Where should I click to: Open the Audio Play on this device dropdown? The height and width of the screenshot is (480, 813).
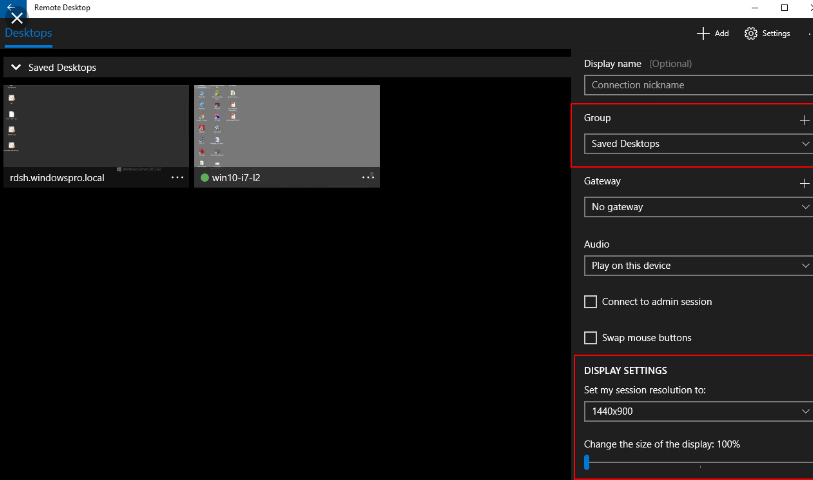point(698,265)
